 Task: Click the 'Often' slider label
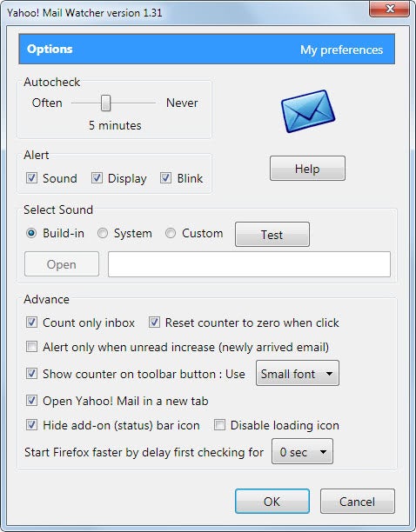[x=47, y=103]
